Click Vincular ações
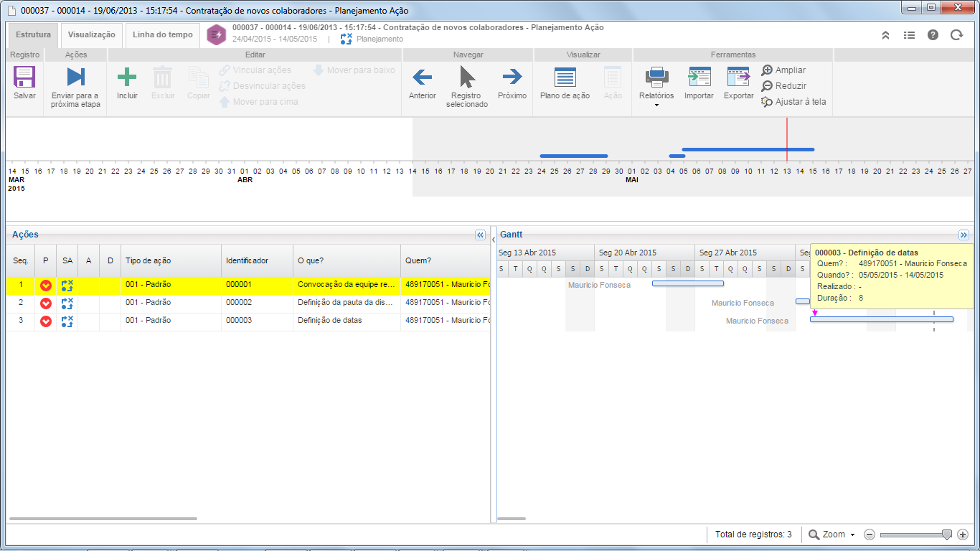Screen dimensions: 980x551 (255, 70)
